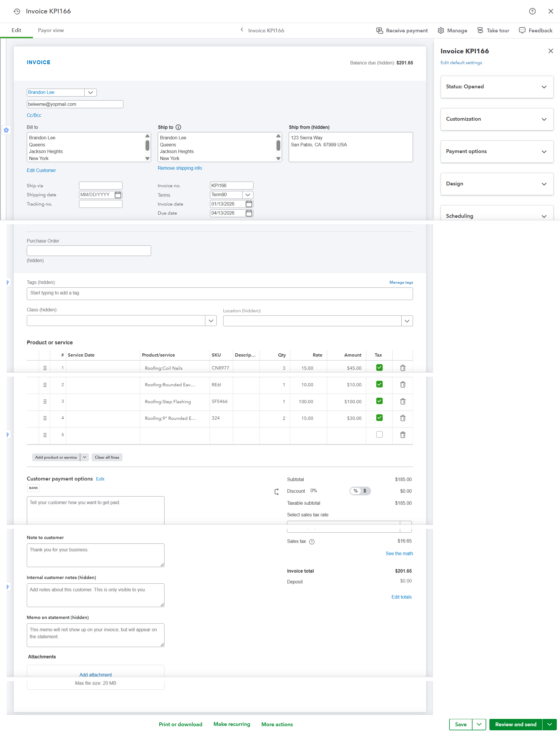Click the invoice history clock icon
This screenshot has width=560, height=737.
17,11
